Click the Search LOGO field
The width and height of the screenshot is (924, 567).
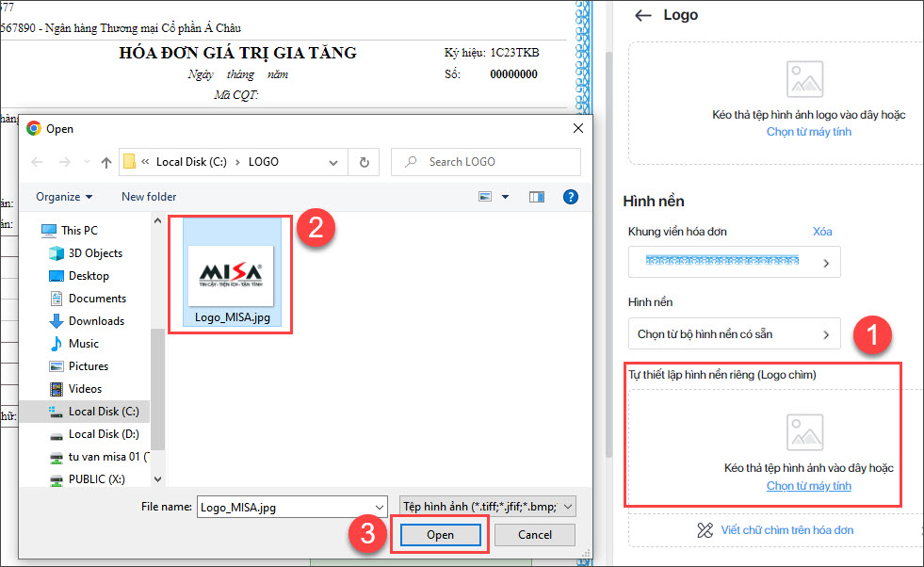(x=486, y=161)
